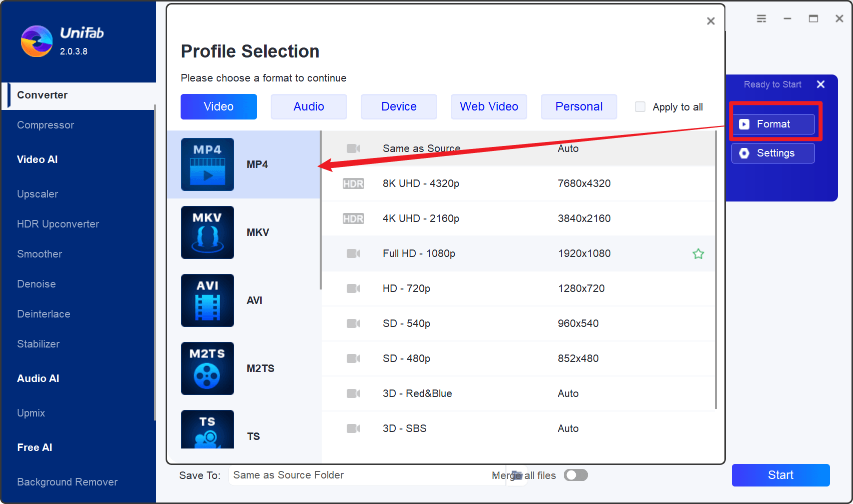853x504 pixels.
Task: Click camera icon beside HD 720p
Action: (353, 288)
